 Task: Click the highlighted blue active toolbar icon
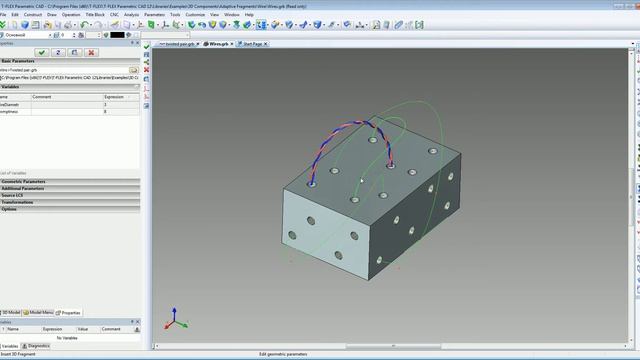coord(261,25)
